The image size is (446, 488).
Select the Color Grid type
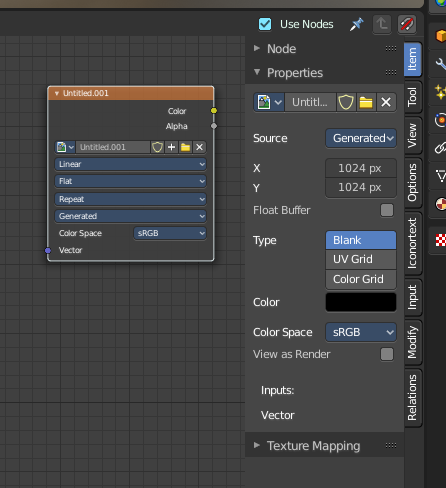(x=361, y=279)
